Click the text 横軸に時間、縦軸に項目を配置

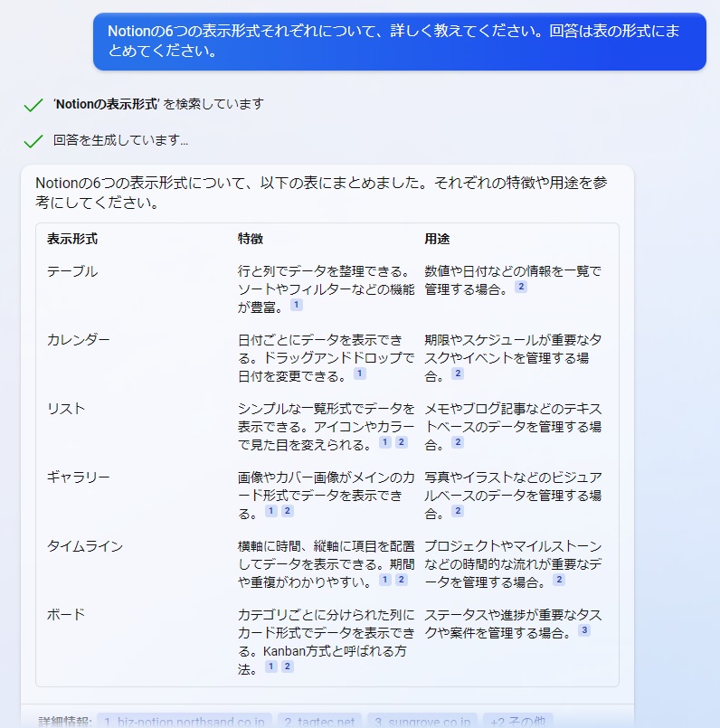coord(327,546)
